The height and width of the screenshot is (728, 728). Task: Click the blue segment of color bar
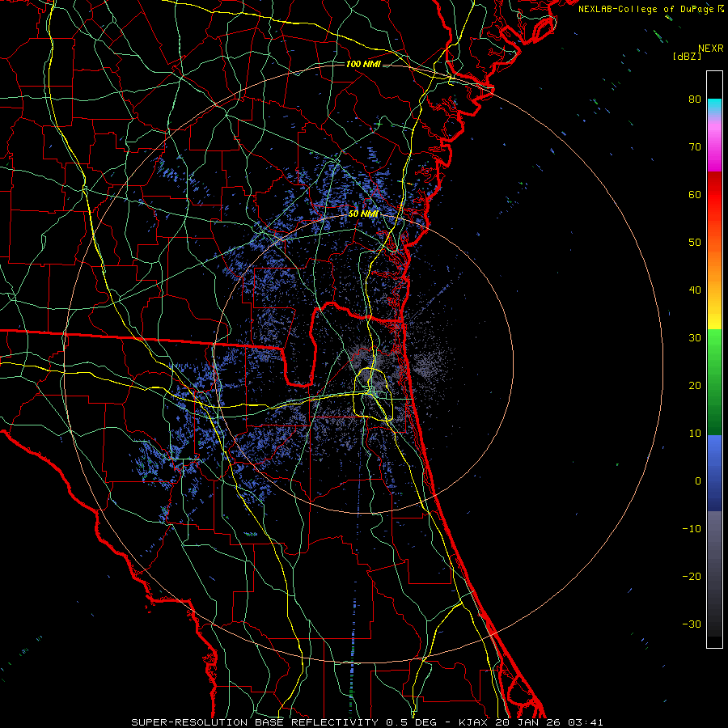[714, 473]
